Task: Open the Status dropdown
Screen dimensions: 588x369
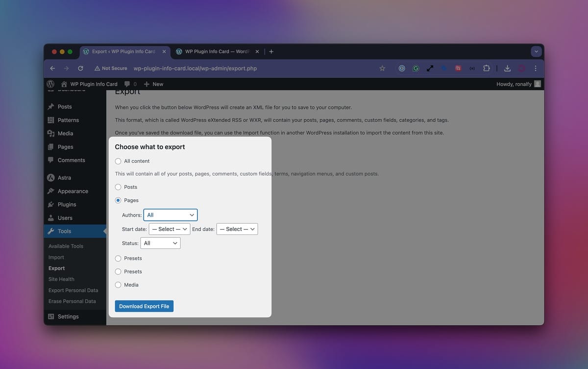Action: point(160,243)
